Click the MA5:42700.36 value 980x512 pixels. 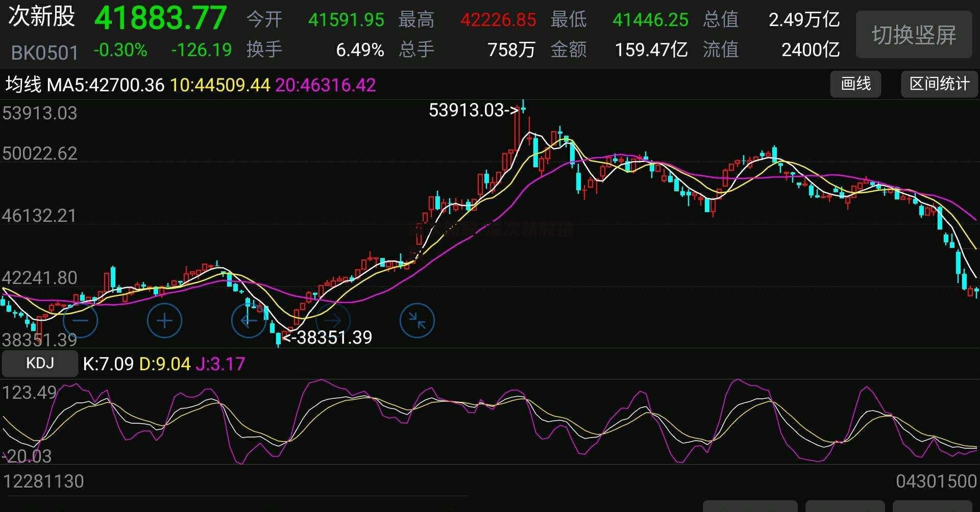click(x=106, y=85)
